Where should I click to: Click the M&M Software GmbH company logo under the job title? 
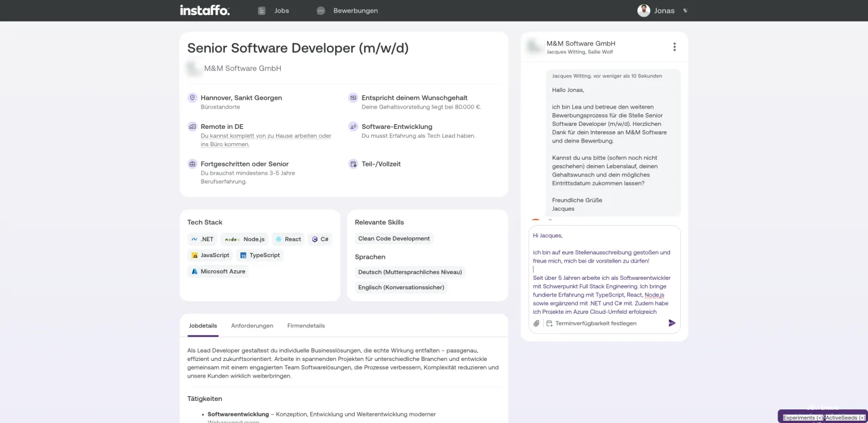point(193,68)
